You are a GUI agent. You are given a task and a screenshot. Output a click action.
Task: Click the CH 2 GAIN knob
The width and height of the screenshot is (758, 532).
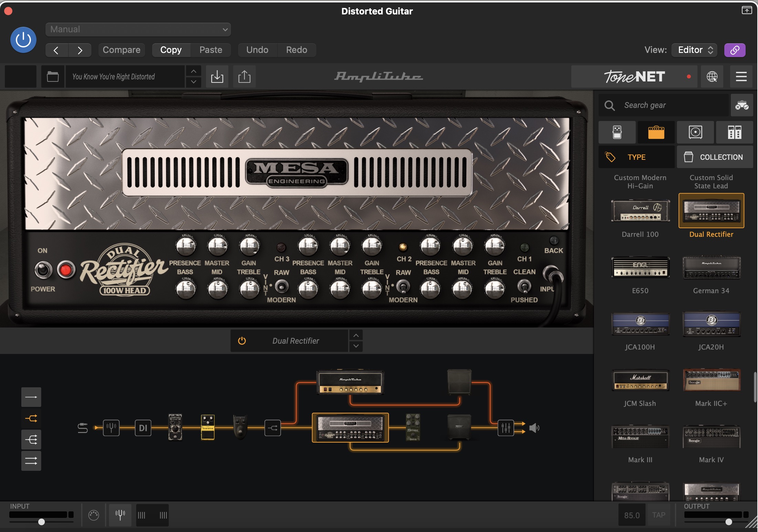point(372,246)
